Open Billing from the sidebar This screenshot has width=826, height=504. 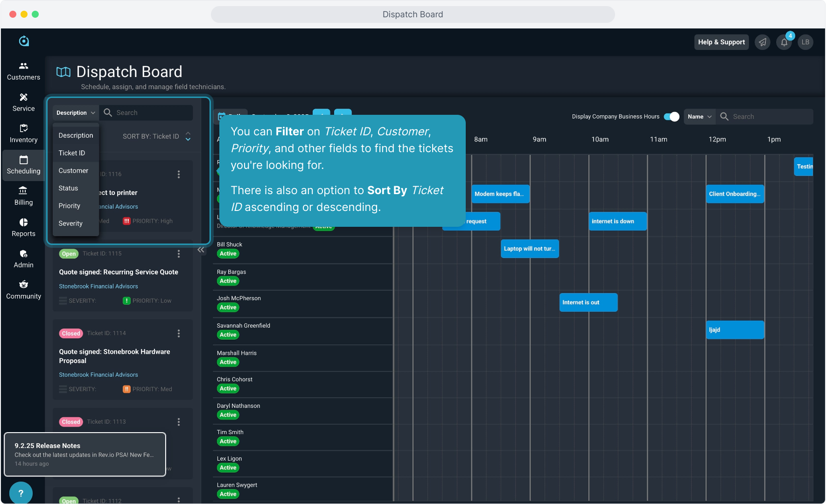coord(23,196)
